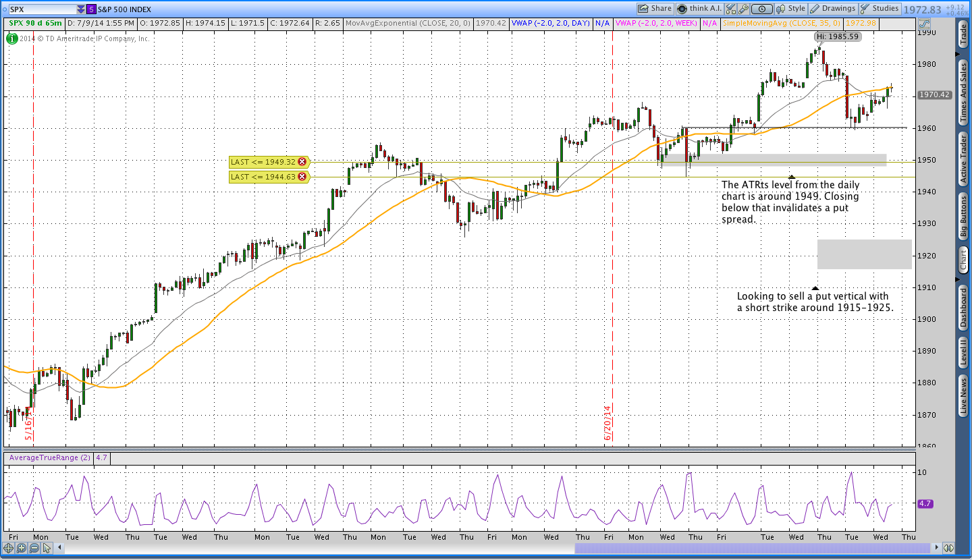Select the VWAP DAY study label
Screen dimensions: 972x560
point(551,23)
